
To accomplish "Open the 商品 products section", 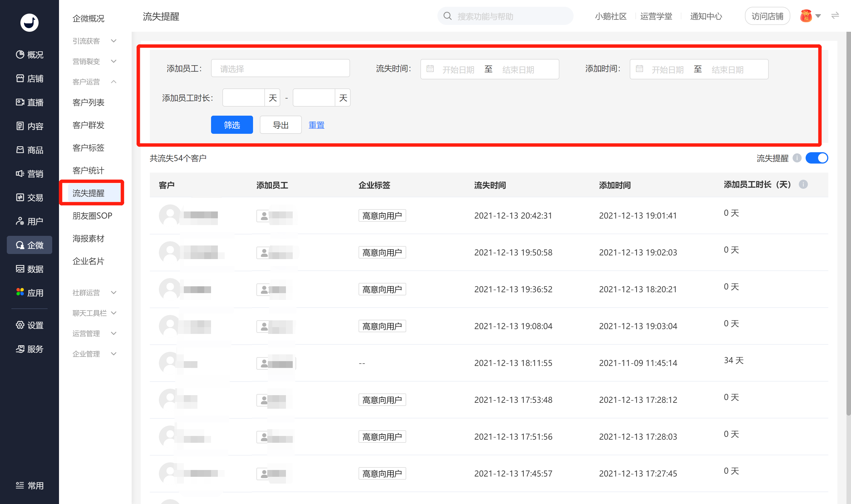I will 30,150.
